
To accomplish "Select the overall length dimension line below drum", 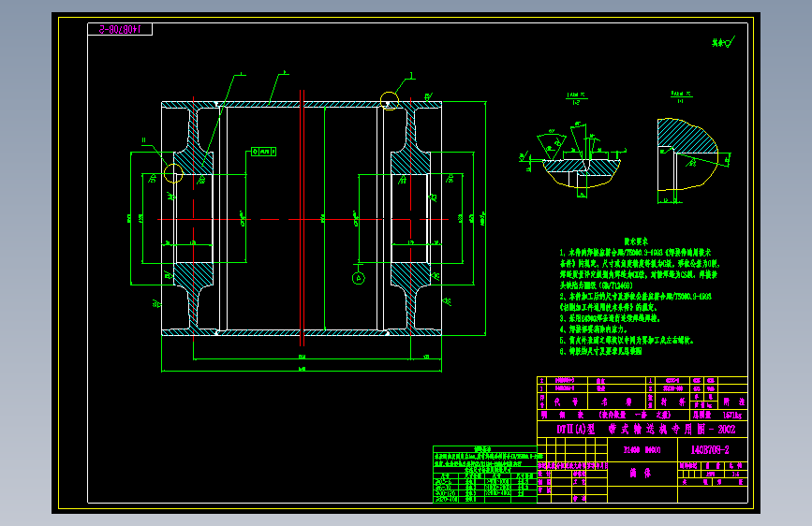I will 302,371.
